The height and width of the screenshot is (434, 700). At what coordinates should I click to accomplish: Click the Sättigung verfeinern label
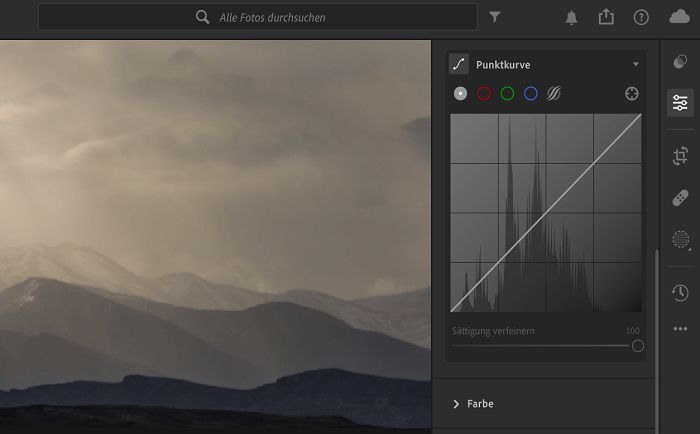coord(493,331)
